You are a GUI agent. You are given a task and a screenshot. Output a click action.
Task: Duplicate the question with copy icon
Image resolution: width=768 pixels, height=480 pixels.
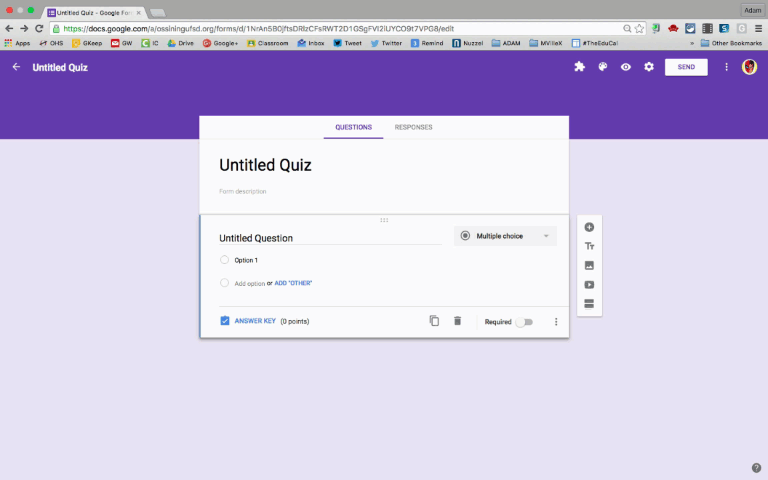click(x=434, y=321)
